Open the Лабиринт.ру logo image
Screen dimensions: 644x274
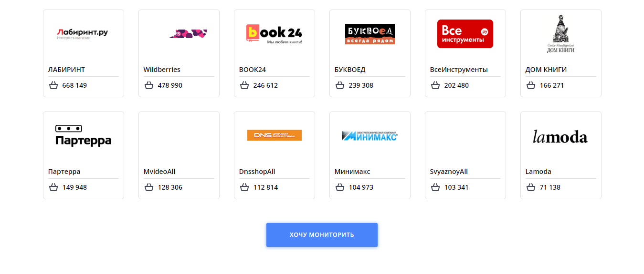pos(83,34)
